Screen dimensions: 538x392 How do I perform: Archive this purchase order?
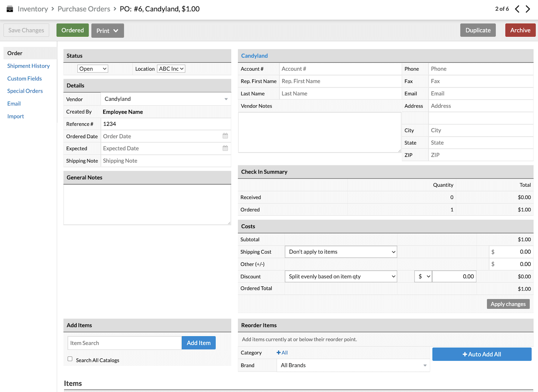(520, 30)
